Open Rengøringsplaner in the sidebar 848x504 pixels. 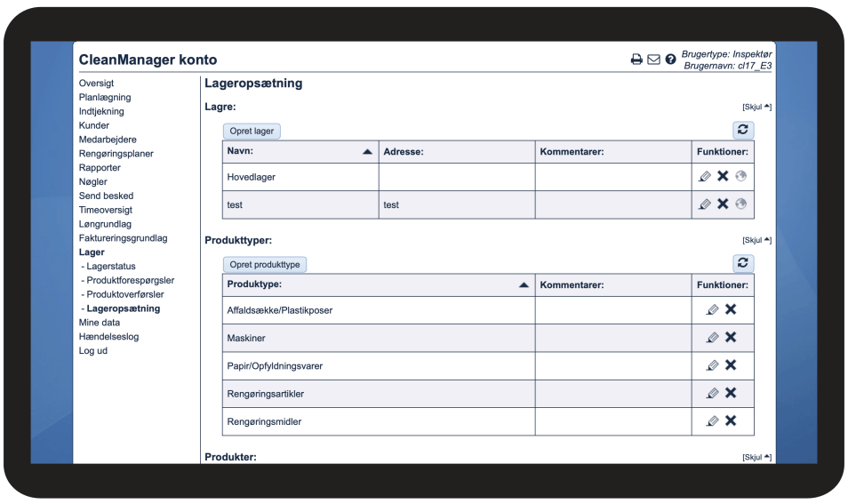pos(116,154)
